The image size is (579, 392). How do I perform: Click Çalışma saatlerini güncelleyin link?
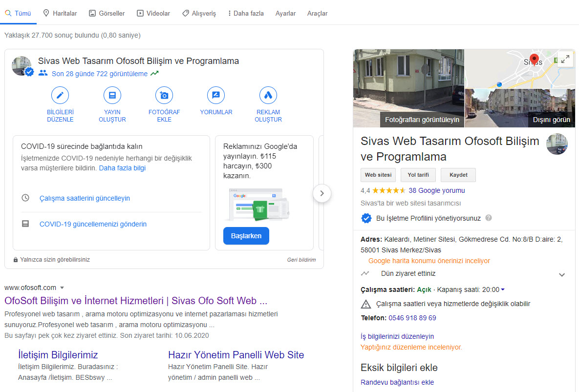coord(85,199)
